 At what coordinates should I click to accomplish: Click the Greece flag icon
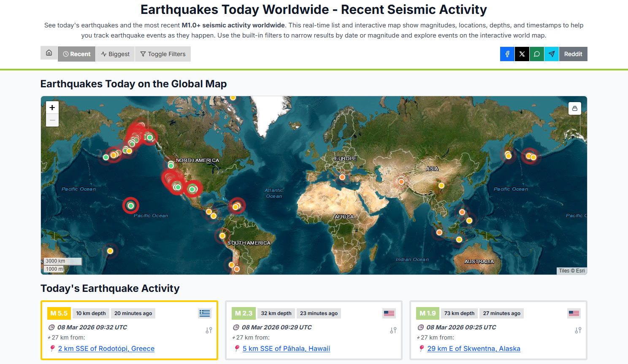[205, 313]
